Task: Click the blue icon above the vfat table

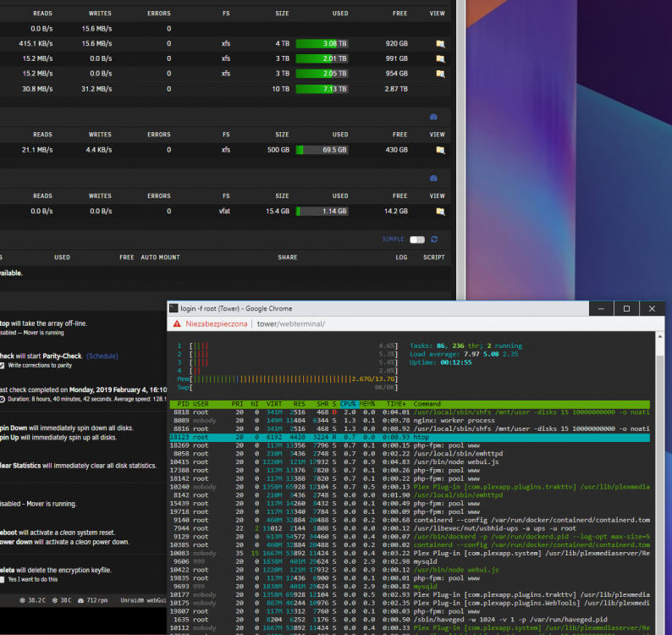Action: click(433, 178)
